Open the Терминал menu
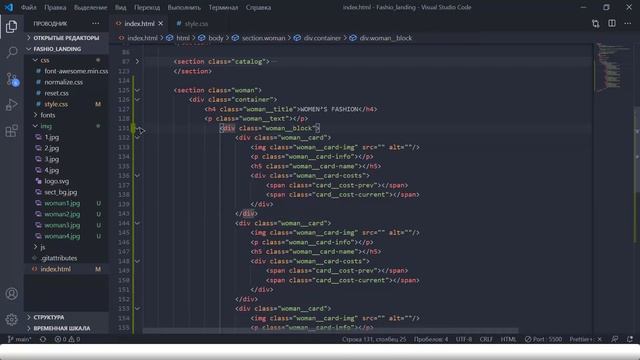 pos(223,7)
